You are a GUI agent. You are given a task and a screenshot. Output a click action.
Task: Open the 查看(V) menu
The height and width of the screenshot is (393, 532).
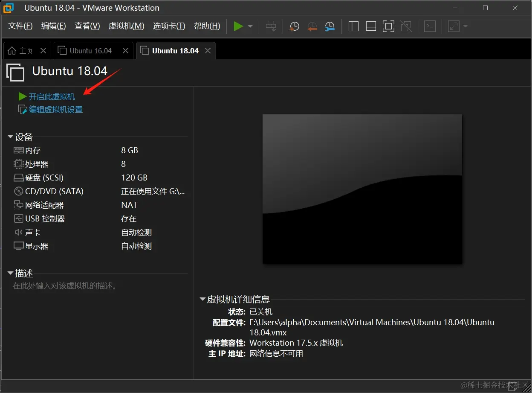pos(87,26)
